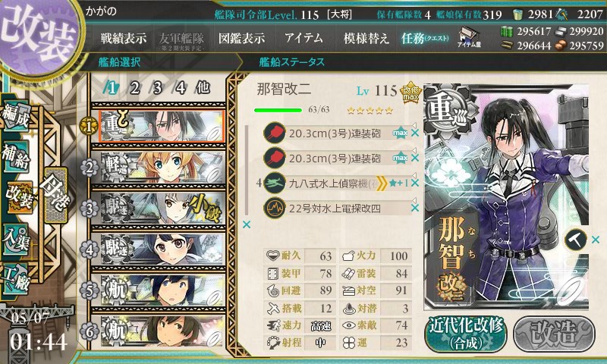The image size is (607, 364).
Task: Remove the 22号対水上電探改四 radar with X
Action: click(414, 208)
